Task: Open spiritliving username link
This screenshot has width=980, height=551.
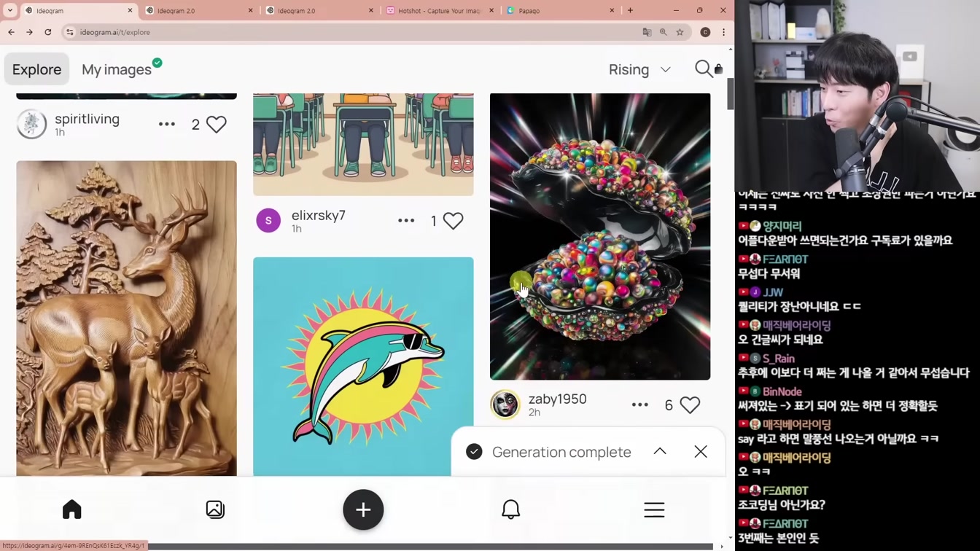Action: point(87,119)
